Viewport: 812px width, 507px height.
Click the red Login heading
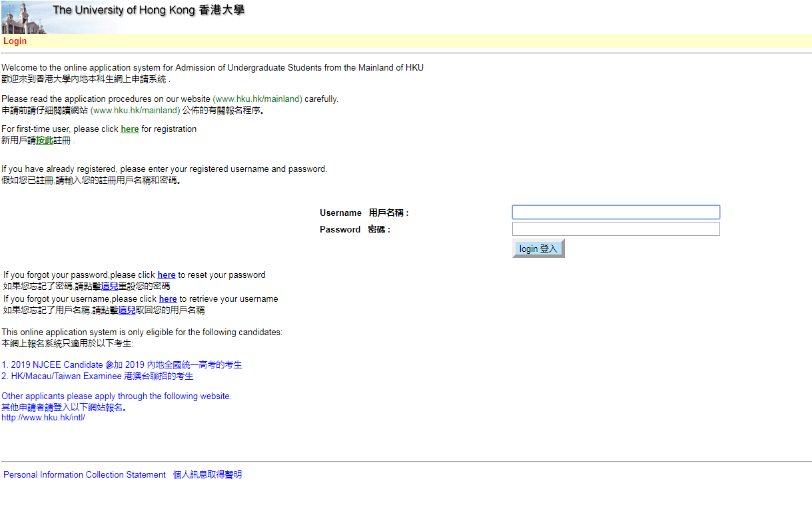click(x=15, y=41)
